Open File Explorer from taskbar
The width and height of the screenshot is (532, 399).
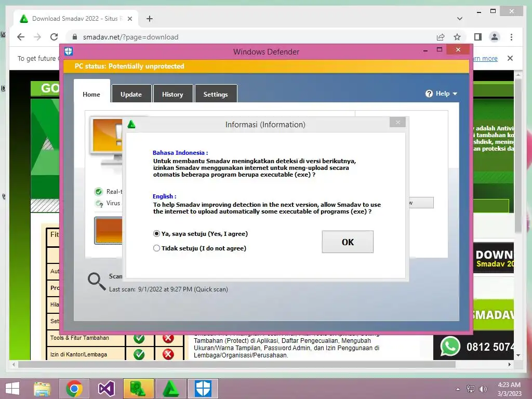42,389
